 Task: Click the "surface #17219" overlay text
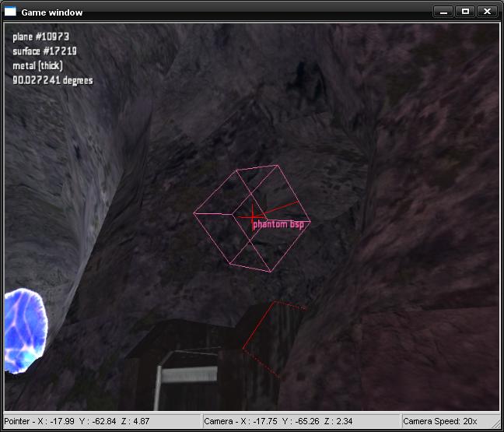coord(44,51)
